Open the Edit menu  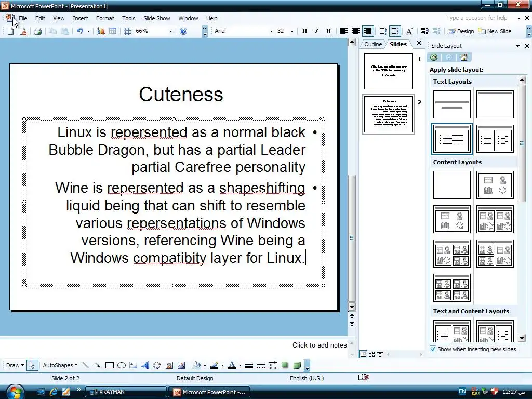[40, 18]
